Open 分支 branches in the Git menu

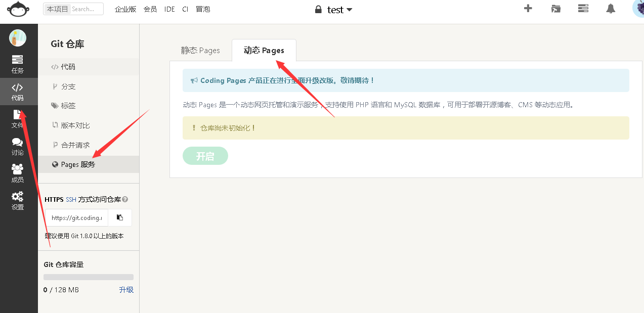click(x=89, y=86)
